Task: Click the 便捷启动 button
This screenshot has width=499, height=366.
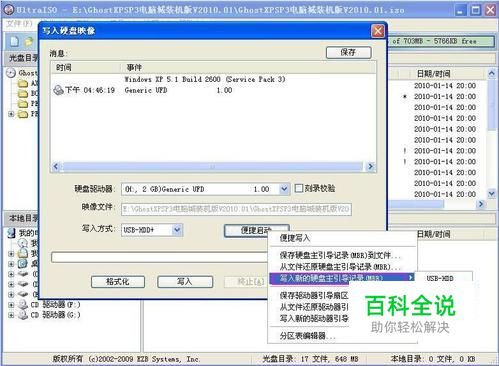Action: 256,230
